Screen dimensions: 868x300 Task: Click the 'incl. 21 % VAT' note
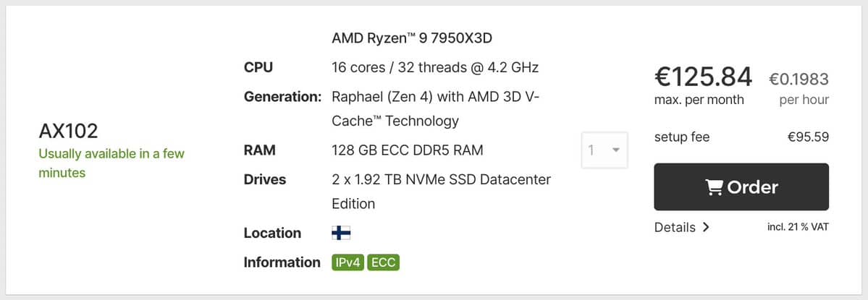point(798,227)
